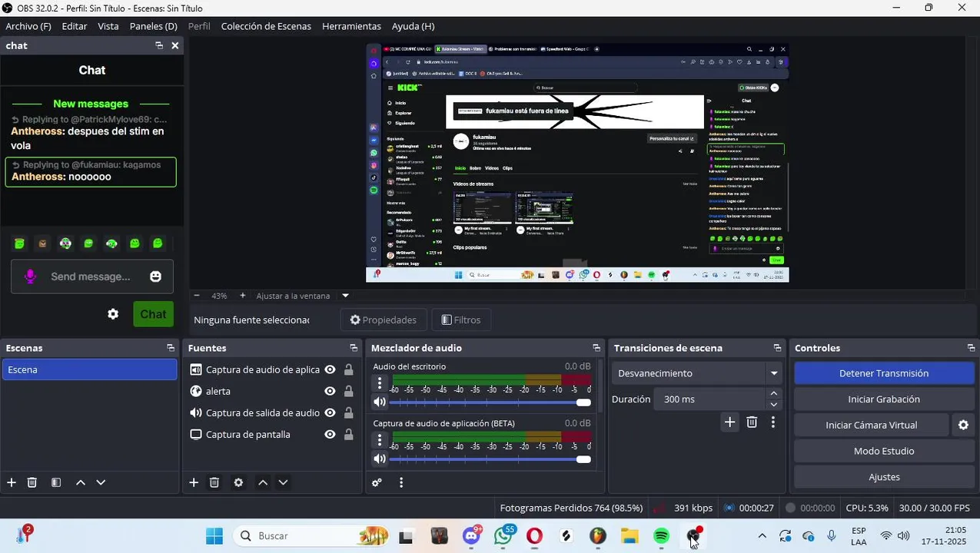This screenshot has width=980, height=553.
Task: Delete the transition with trash icon
Action: click(752, 422)
